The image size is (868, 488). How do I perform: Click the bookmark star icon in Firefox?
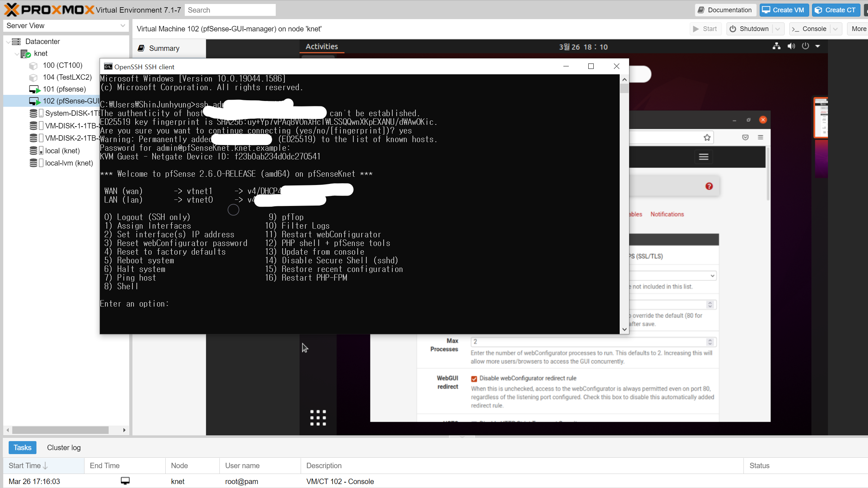click(707, 137)
